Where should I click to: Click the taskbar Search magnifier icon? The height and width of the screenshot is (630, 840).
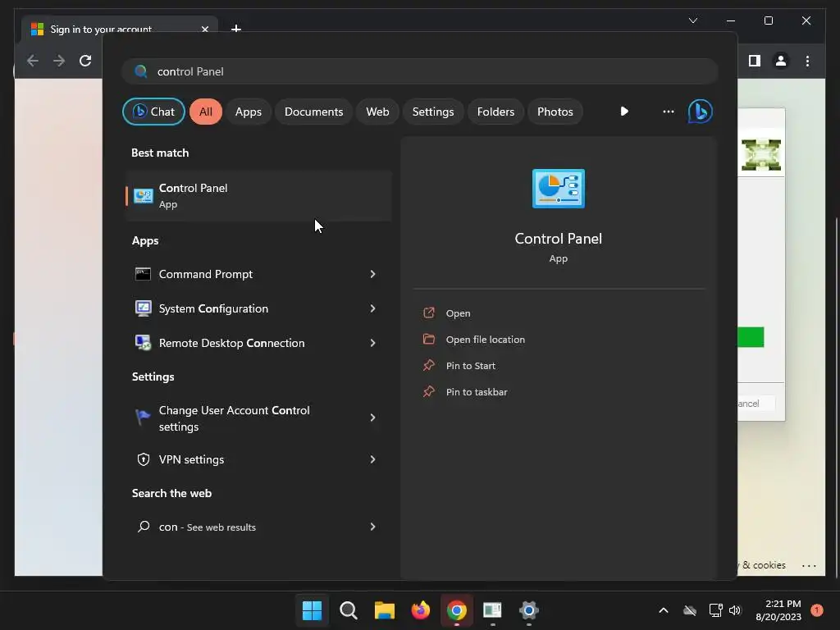(x=348, y=610)
